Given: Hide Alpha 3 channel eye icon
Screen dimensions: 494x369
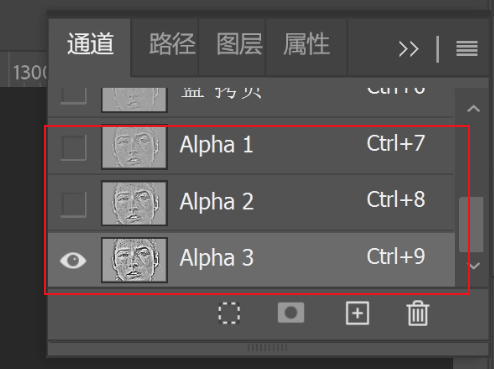Looking at the screenshot, I should click(73, 260).
